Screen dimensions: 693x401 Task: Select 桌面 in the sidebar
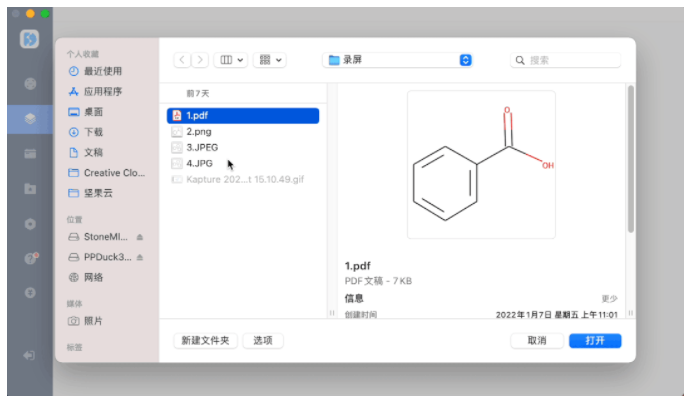click(93, 111)
